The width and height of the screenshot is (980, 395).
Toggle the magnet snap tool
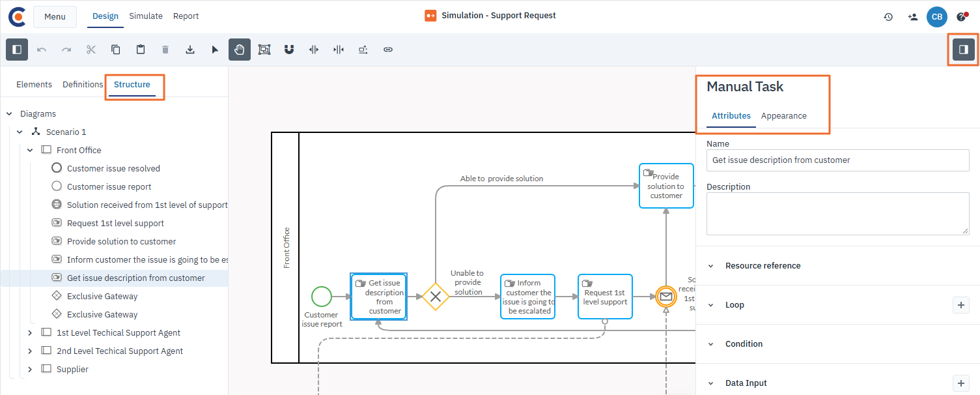pyautogui.click(x=289, y=50)
